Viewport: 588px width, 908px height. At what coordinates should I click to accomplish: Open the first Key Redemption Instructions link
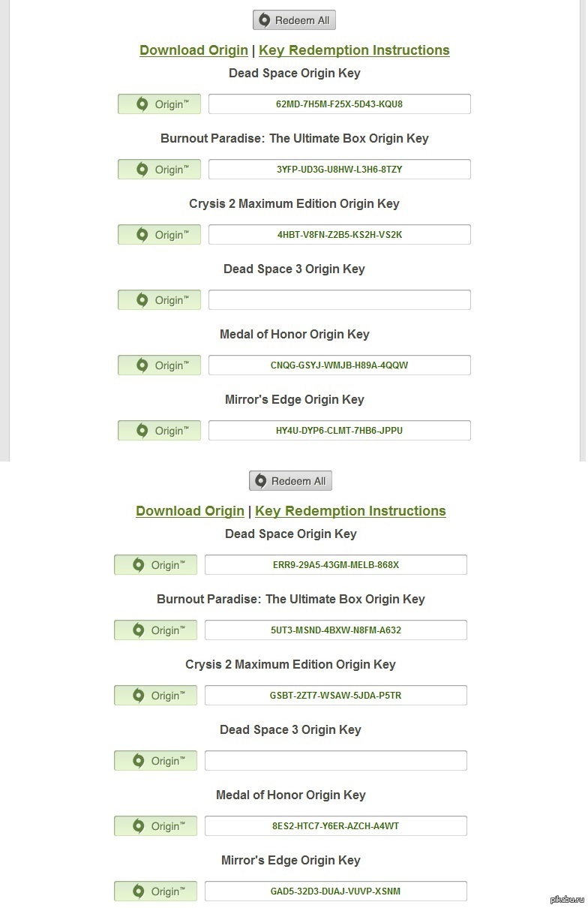pyautogui.click(x=354, y=50)
